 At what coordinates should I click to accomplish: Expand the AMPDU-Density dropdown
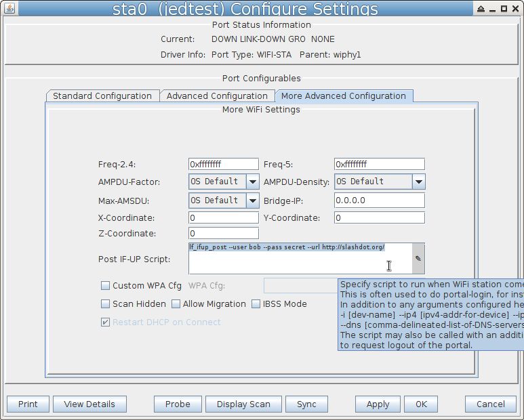coord(419,182)
